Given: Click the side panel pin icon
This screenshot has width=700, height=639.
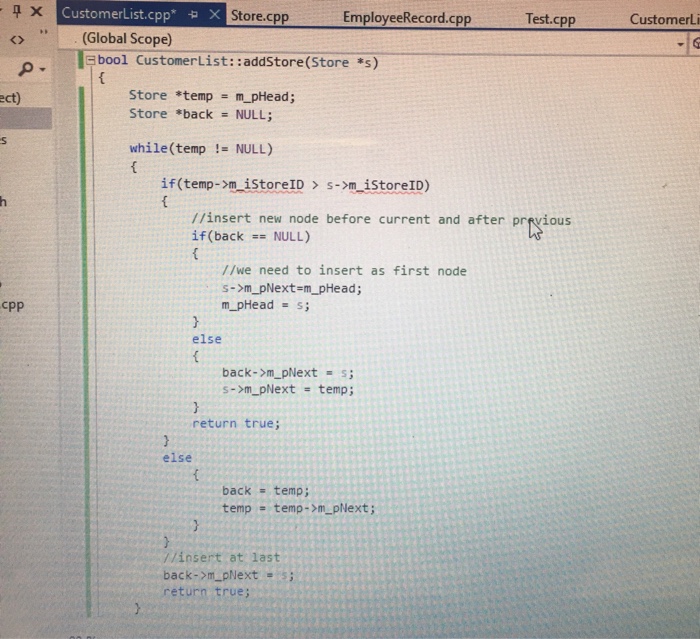Looking at the screenshot, I should pos(17,11).
